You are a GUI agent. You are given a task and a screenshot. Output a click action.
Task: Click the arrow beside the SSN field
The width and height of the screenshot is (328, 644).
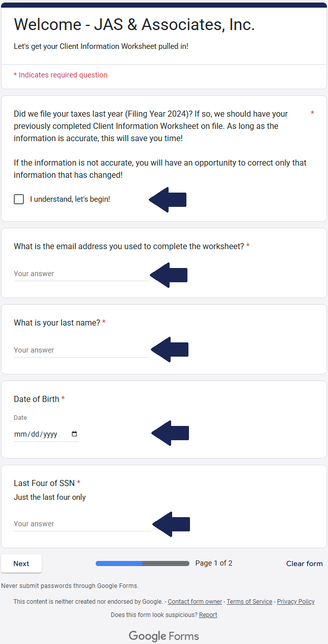point(172,524)
